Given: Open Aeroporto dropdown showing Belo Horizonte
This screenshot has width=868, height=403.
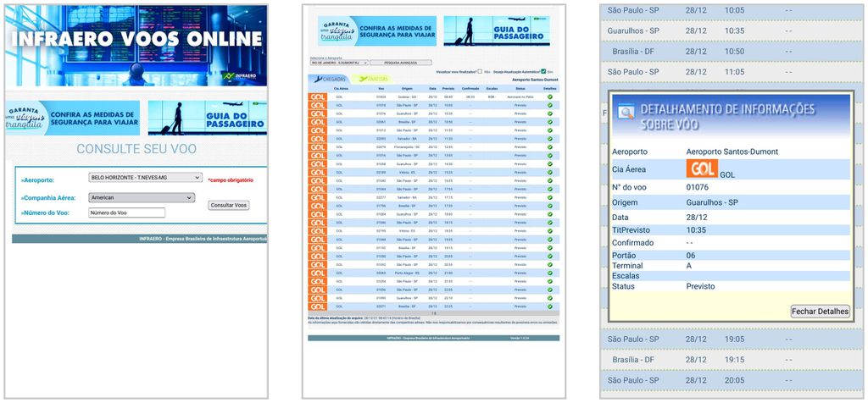Looking at the screenshot, I should pyautogui.click(x=146, y=178).
